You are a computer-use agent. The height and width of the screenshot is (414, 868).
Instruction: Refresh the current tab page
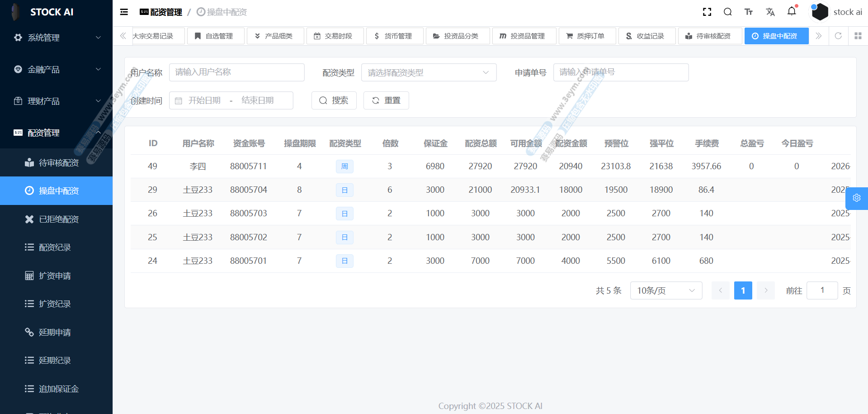838,36
